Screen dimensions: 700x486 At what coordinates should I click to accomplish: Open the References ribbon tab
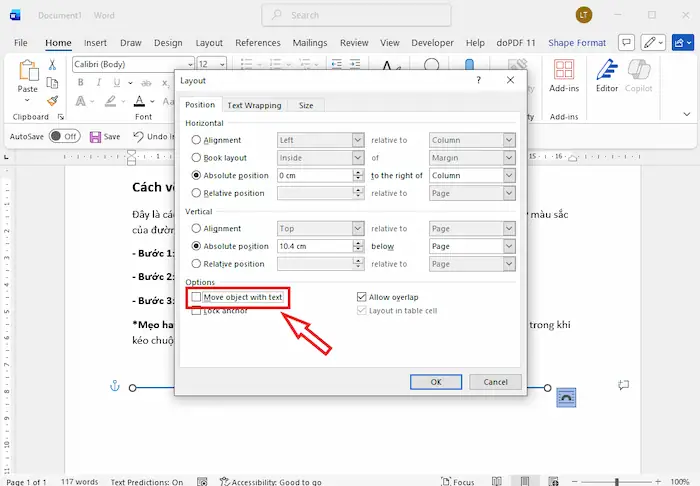pos(258,43)
